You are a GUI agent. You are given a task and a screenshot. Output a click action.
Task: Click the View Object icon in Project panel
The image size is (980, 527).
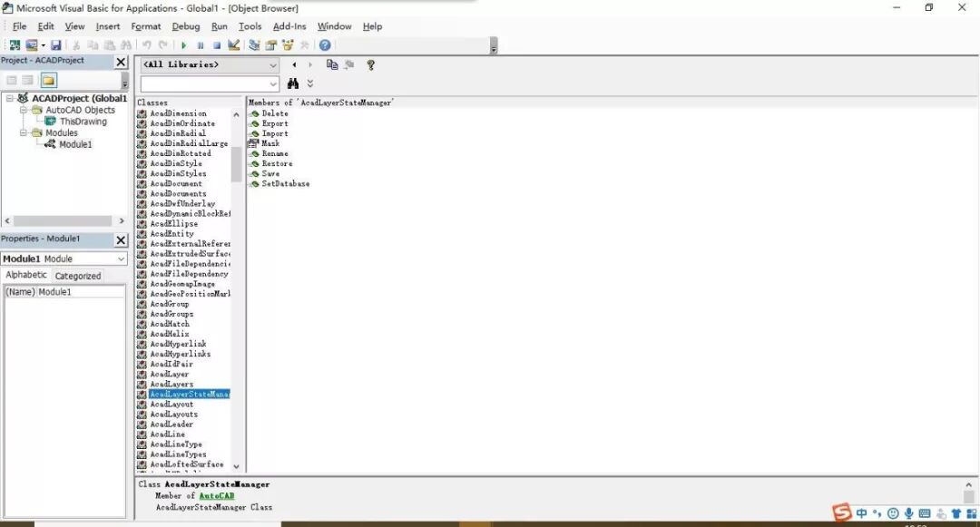28,80
